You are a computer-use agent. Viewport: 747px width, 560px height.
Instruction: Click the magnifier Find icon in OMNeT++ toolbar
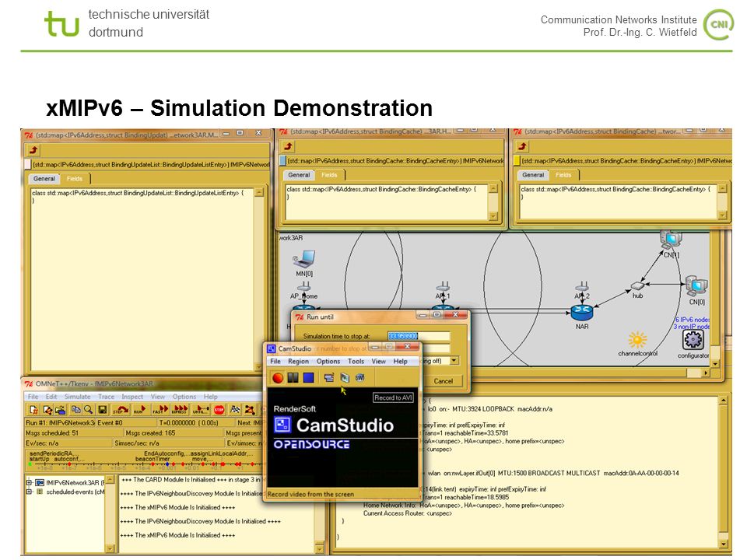[88, 410]
